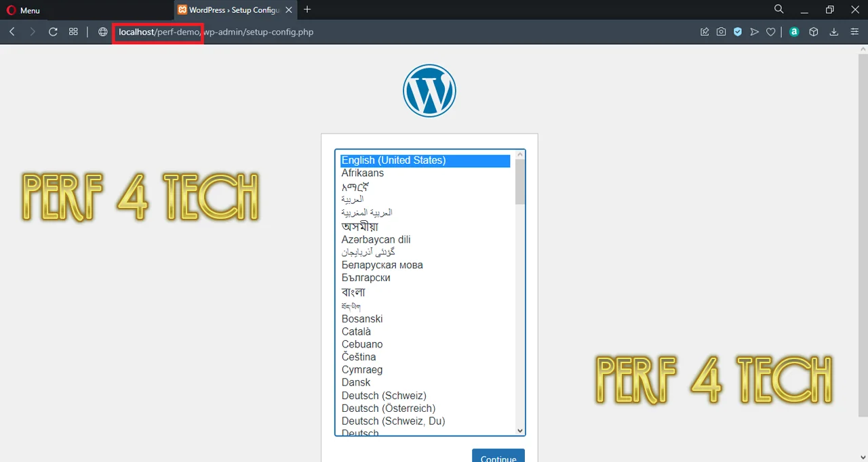Click the language list scroll up arrow
868x462 pixels.
pyautogui.click(x=520, y=155)
